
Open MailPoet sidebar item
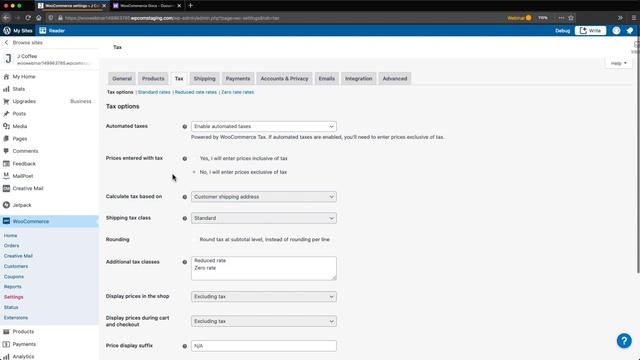[x=22, y=176]
